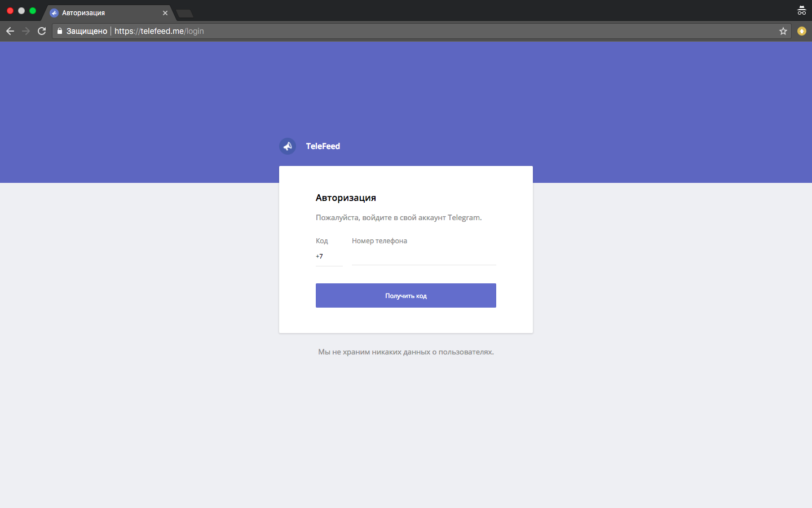
Task: Close window with red button
Action: 10,11
